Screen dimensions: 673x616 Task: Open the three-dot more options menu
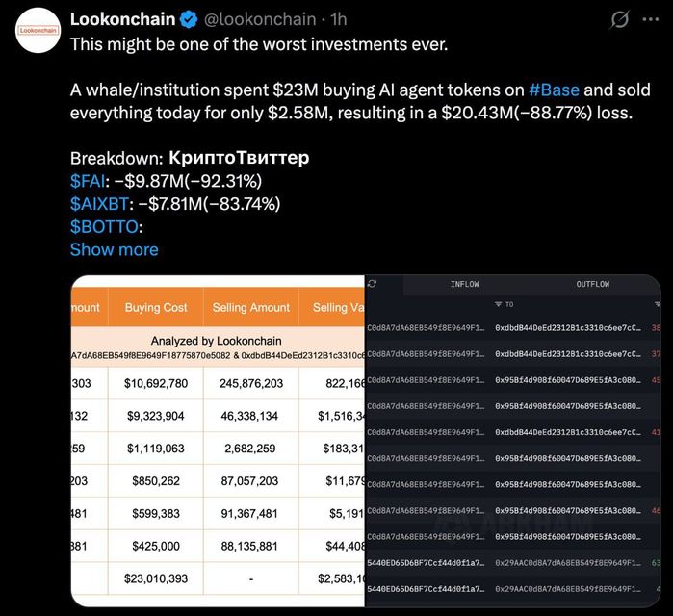click(657, 19)
